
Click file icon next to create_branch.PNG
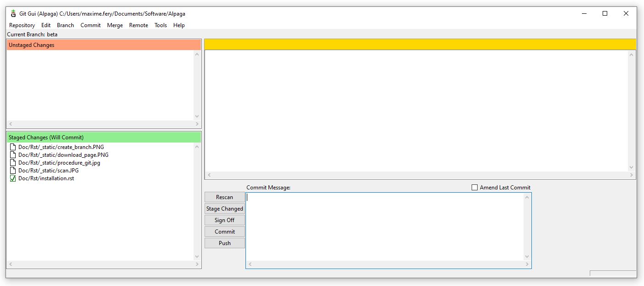point(13,147)
